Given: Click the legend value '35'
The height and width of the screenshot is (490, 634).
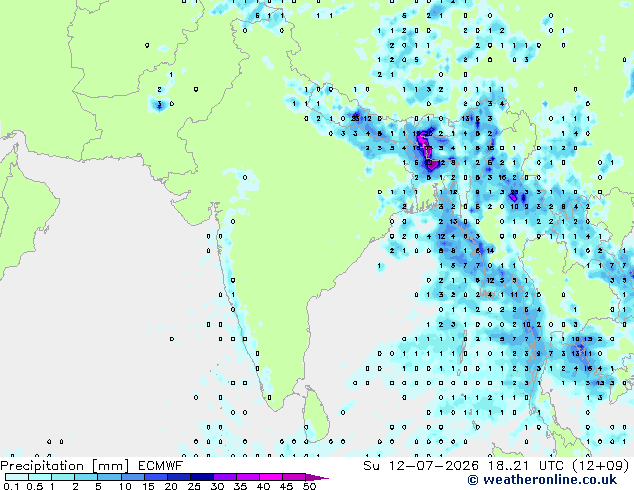Looking at the screenshot, I should click(x=240, y=486).
